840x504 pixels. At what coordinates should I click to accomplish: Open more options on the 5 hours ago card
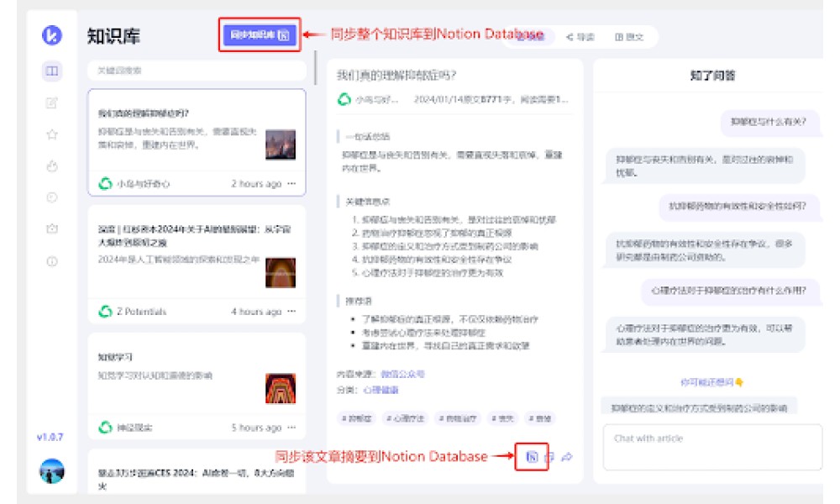click(x=291, y=428)
